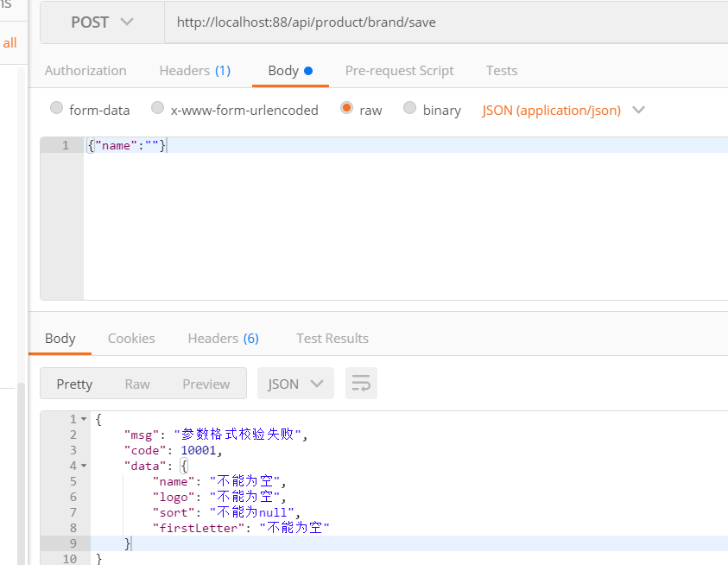The width and height of the screenshot is (728, 565).
Task: Select the form-data radio button
Action: tap(57, 109)
